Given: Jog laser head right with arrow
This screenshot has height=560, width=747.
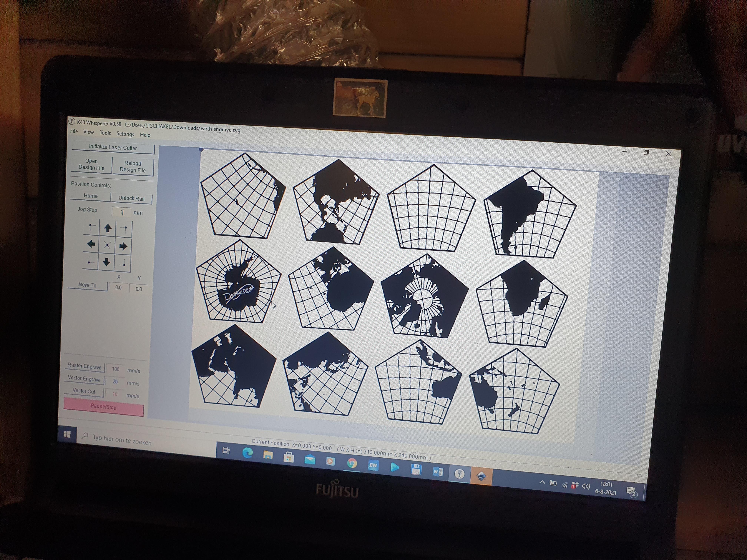Looking at the screenshot, I should point(123,246).
